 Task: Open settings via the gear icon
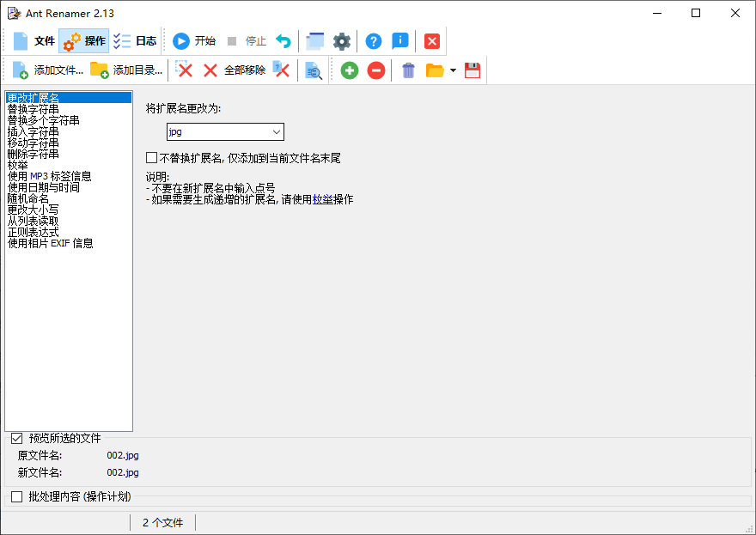pyautogui.click(x=341, y=40)
